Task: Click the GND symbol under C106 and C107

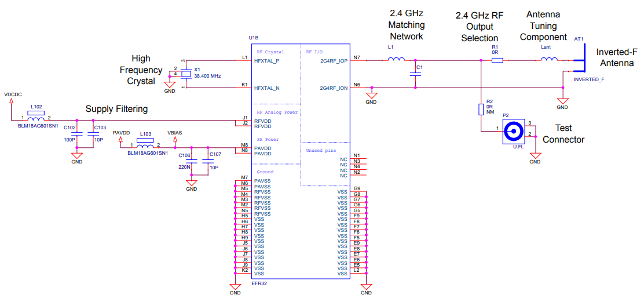Action: tap(191, 183)
